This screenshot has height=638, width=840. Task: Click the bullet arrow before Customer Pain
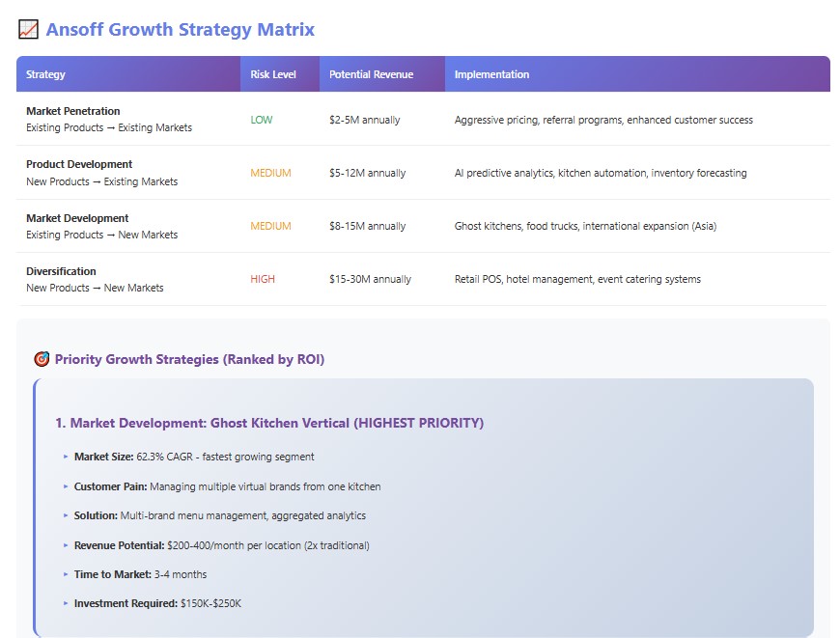pyautogui.click(x=66, y=486)
